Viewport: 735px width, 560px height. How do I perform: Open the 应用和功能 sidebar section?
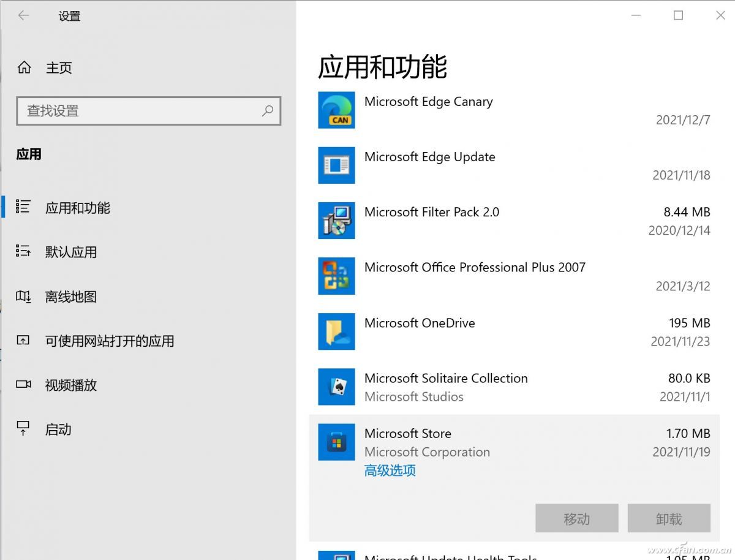pos(77,208)
